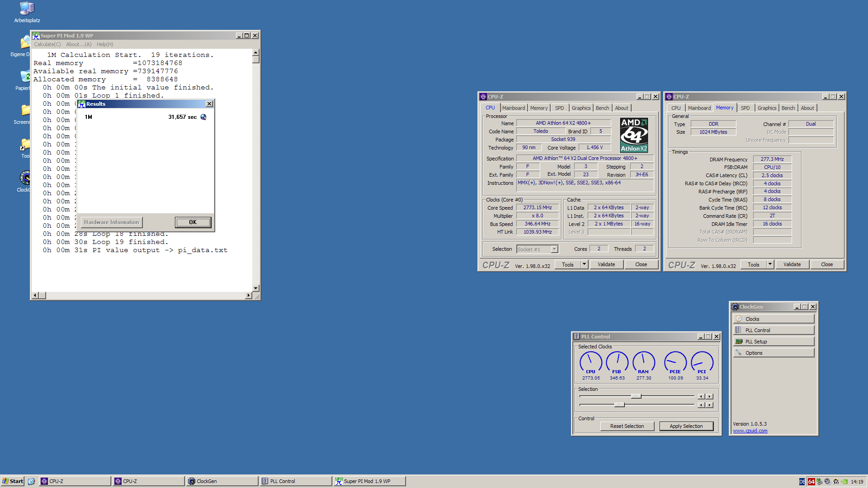Click Close in the right CPU-Z window
The width and height of the screenshot is (868, 488).
click(x=827, y=264)
